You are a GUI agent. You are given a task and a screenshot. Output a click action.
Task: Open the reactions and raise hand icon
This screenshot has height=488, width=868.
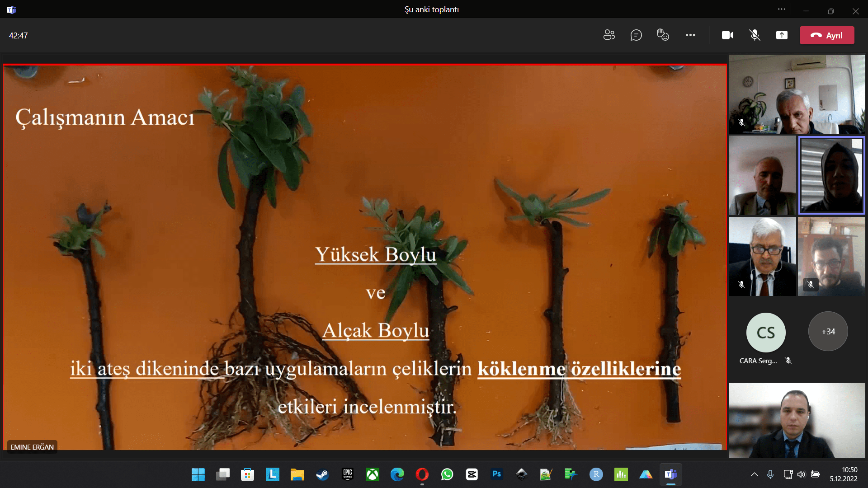click(663, 35)
